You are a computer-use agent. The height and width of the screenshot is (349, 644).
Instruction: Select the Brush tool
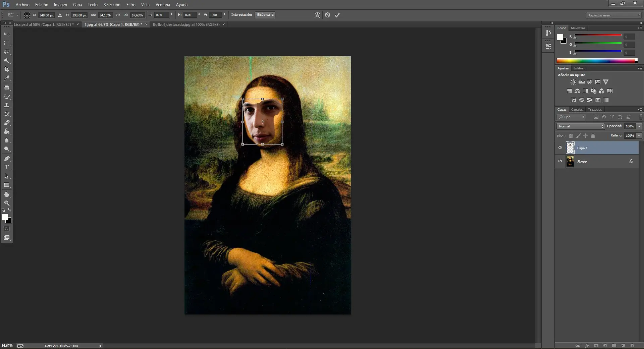click(x=7, y=97)
